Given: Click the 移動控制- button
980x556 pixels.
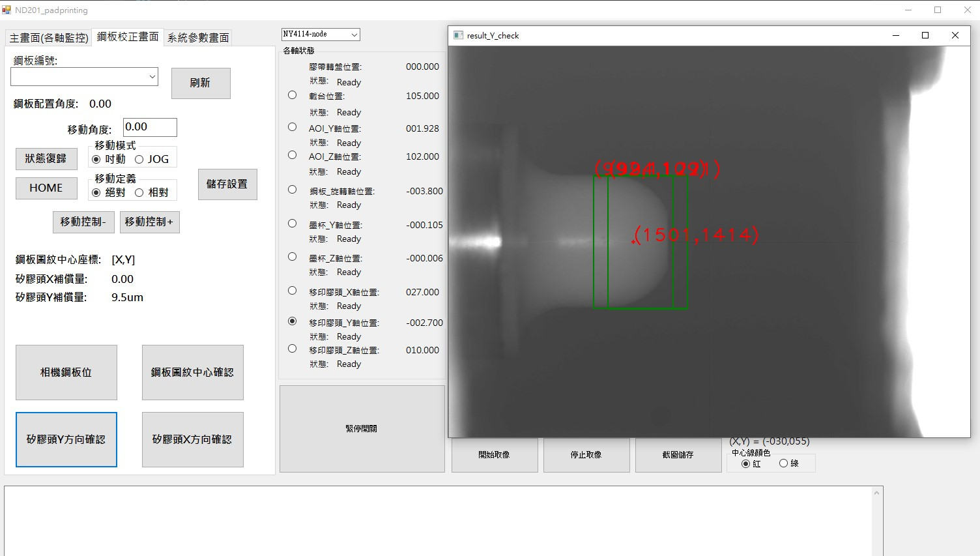Looking at the screenshot, I should point(83,222).
